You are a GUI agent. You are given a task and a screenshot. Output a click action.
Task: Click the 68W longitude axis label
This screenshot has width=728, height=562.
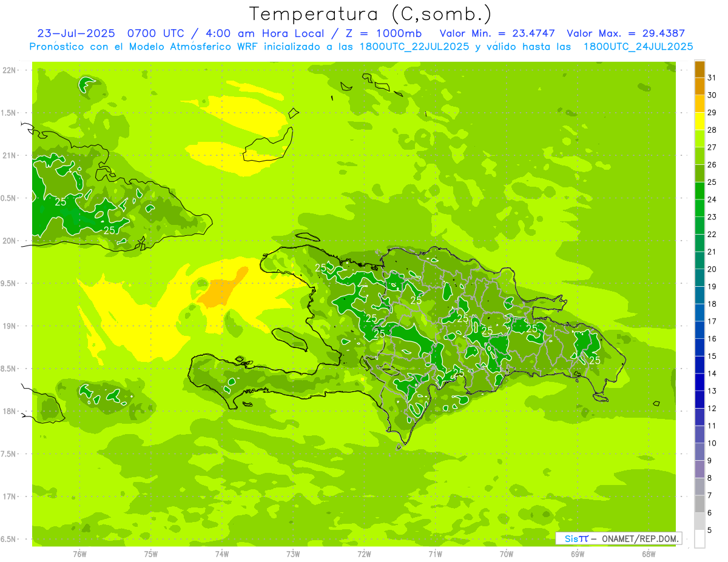649,554
